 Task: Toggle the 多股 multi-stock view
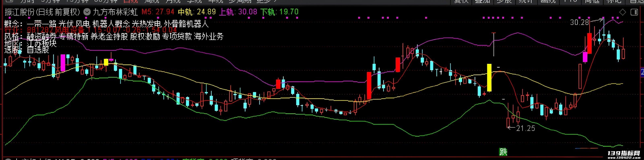504,1
